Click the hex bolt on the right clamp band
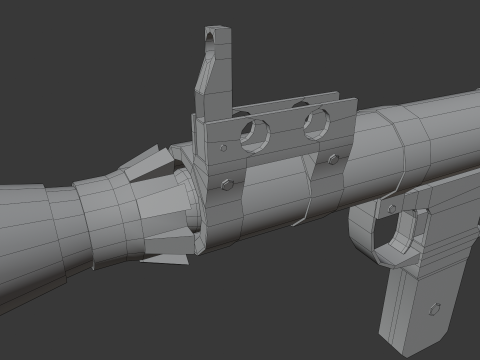 pos(333,159)
